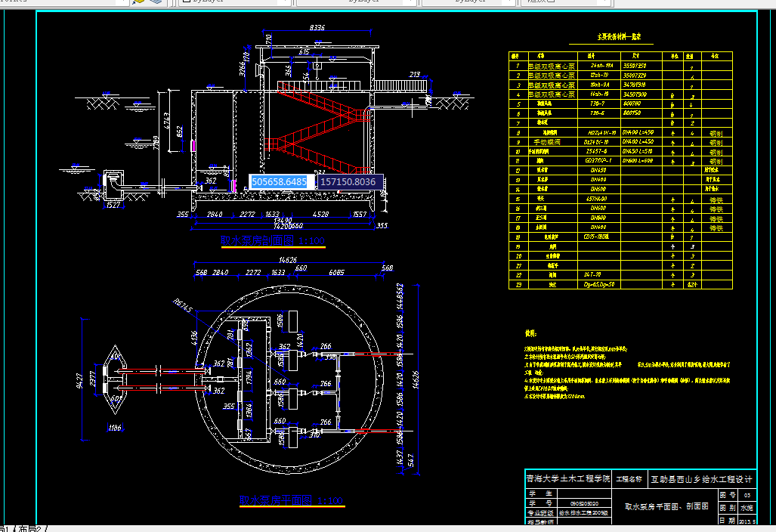Image resolution: width=776 pixels, height=532 pixels.
Task: Select the 4763 height dimension
Action: click(x=167, y=121)
